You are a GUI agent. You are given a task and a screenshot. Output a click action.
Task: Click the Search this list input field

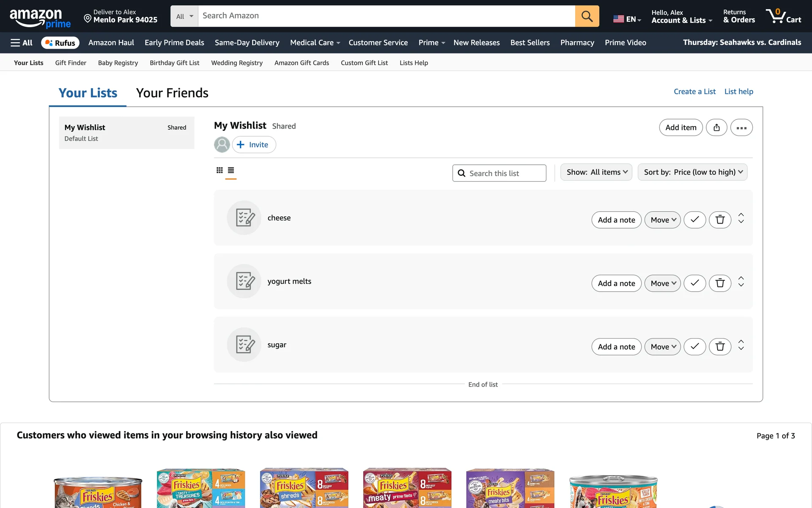(x=499, y=173)
